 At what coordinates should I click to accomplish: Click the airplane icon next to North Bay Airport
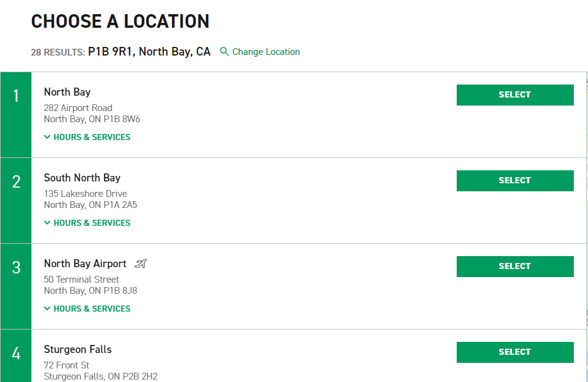(x=141, y=264)
